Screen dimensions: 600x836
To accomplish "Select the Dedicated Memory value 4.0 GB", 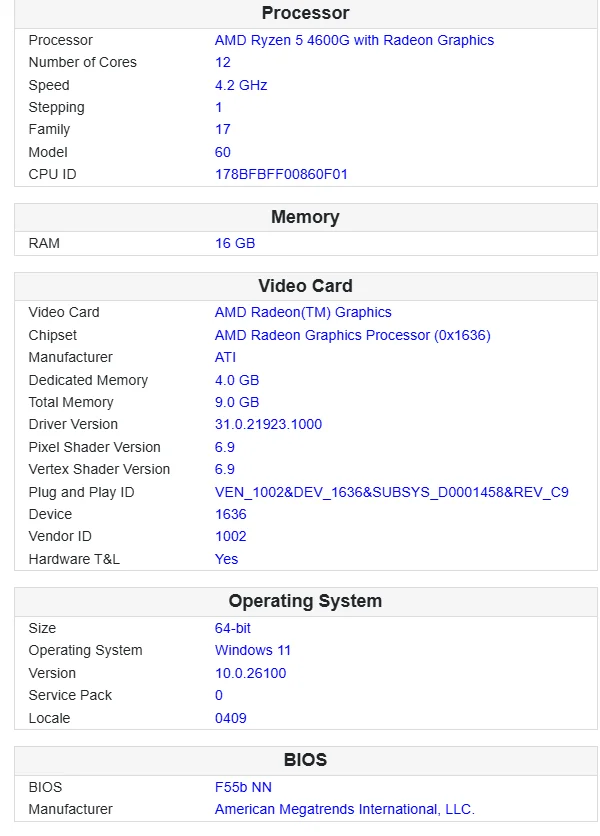I will pos(237,380).
